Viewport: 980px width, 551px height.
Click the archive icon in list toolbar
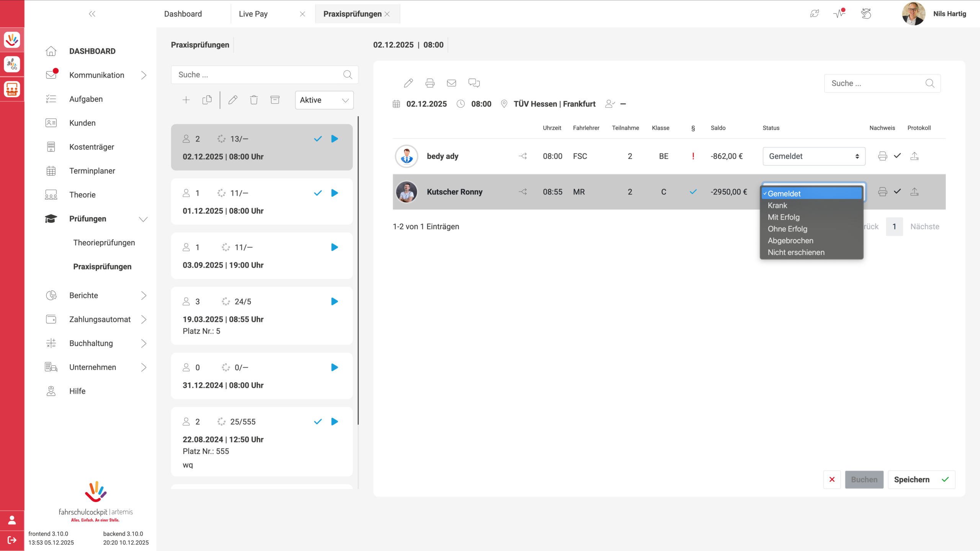pos(275,100)
